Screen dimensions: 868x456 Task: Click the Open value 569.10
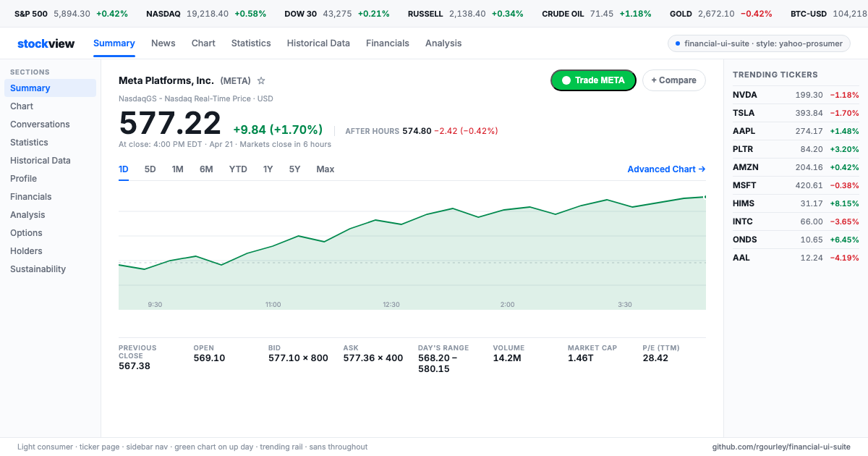[x=209, y=358]
